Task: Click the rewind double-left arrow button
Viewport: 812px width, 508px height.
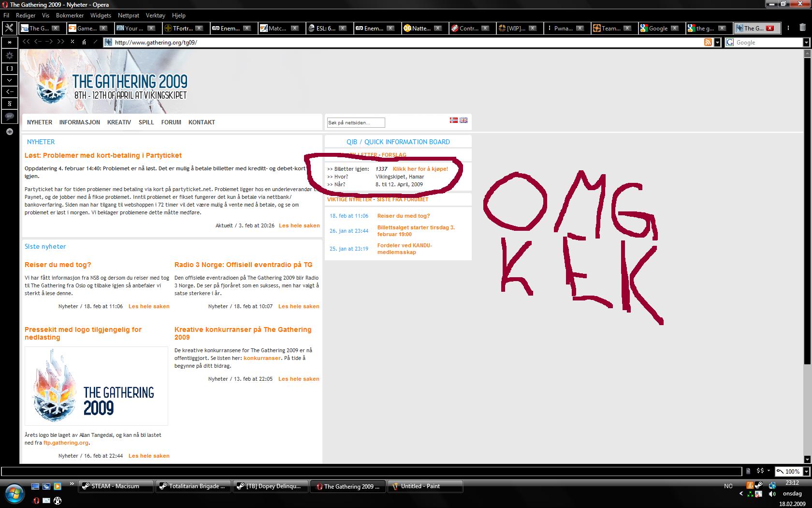Action: 27,42
